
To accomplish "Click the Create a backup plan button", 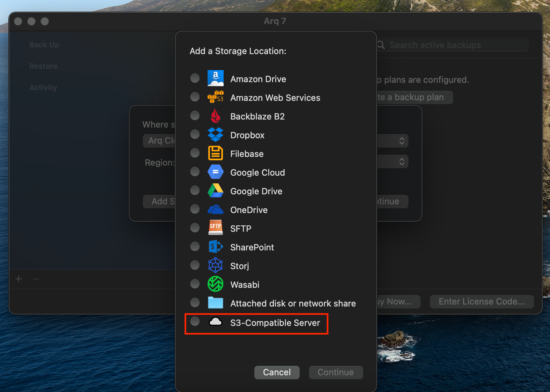I will point(415,97).
